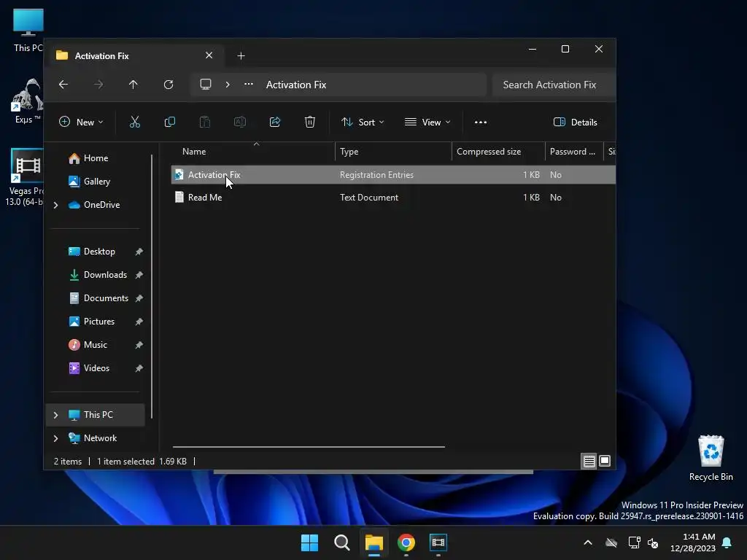Open File Explorer from the taskbar
This screenshot has height=560, width=747.
pyautogui.click(x=374, y=542)
